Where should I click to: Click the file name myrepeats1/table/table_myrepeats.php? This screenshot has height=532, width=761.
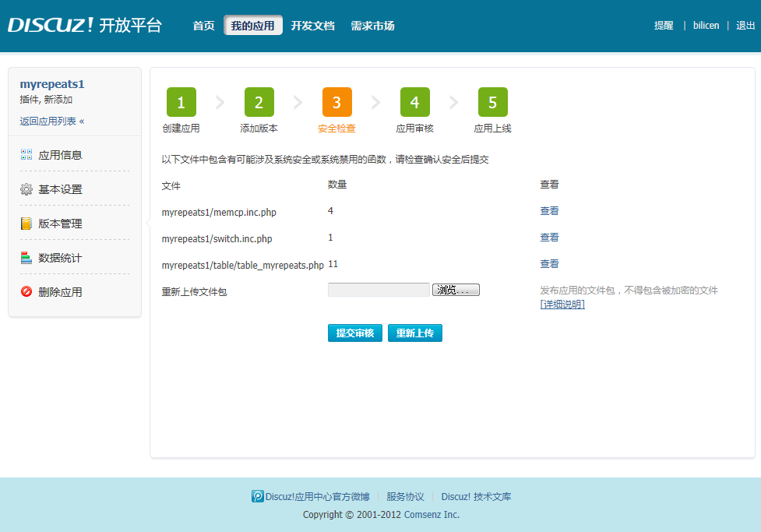pyautogui.click(x=243, y=265)
